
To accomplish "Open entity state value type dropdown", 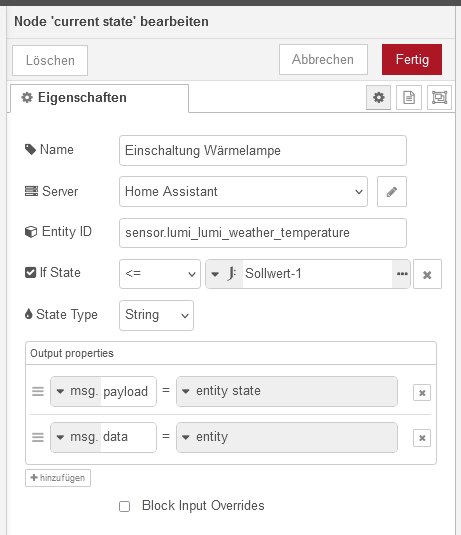I will pos(287,391).
